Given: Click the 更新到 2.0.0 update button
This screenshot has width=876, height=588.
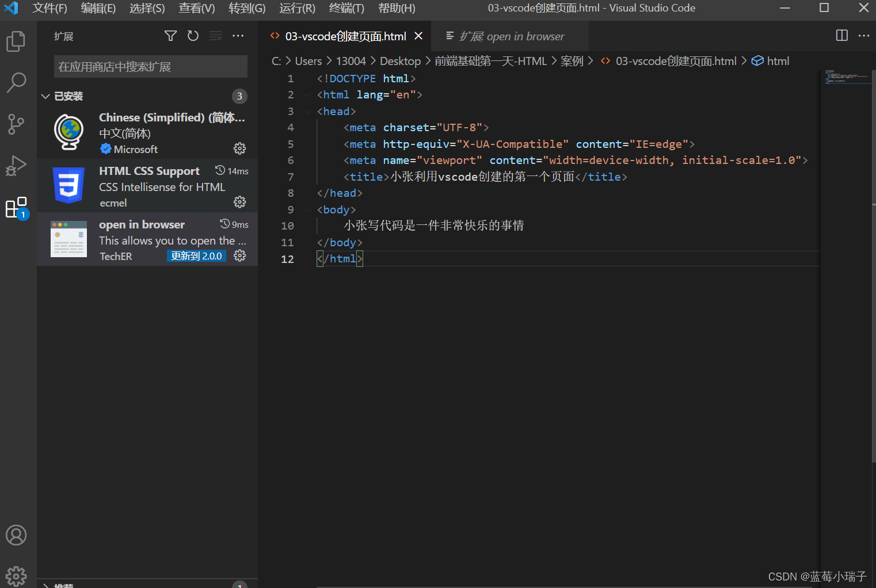Looking at the screenshot, I should 196,256.
